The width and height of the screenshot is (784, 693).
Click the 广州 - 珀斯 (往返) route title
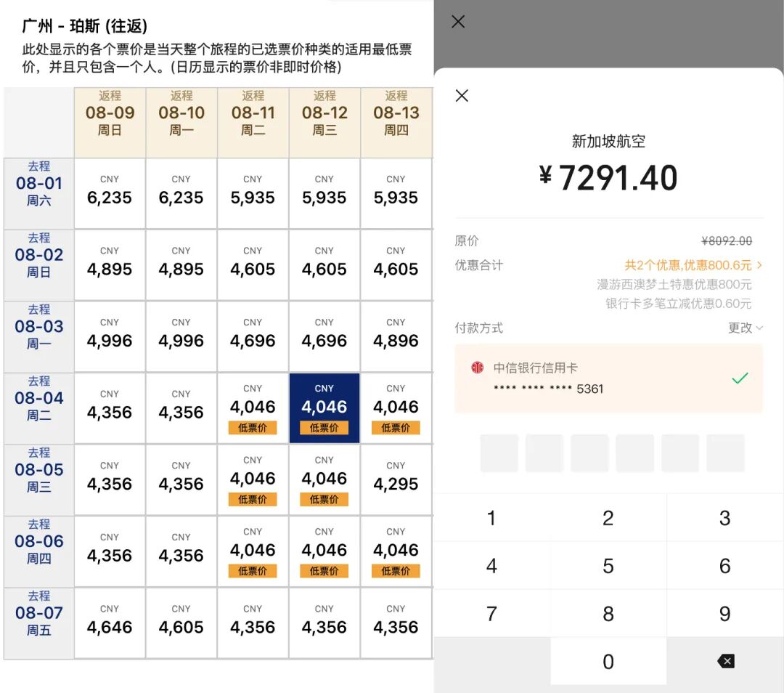pos(84,25)
